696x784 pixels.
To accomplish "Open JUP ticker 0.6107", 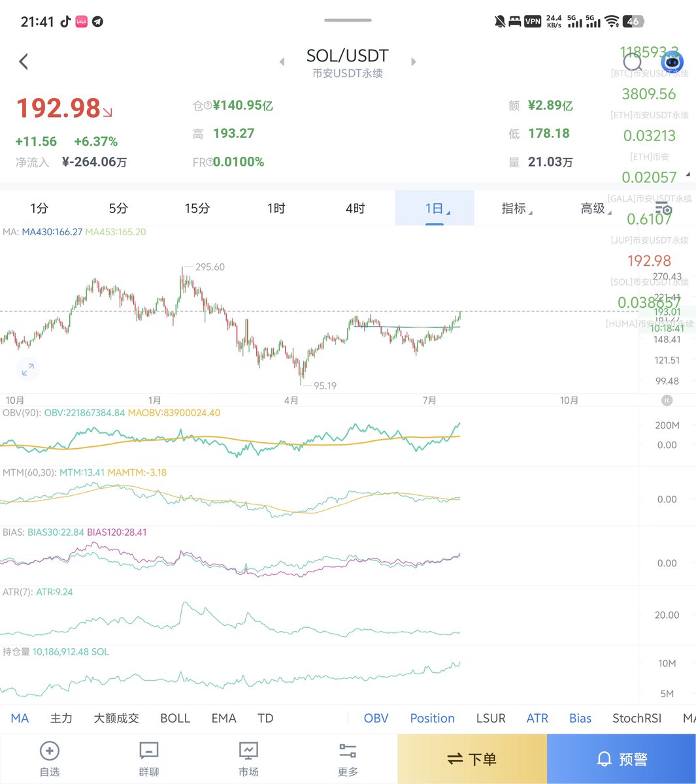I will pyautogui.click(x=649, y=219).
